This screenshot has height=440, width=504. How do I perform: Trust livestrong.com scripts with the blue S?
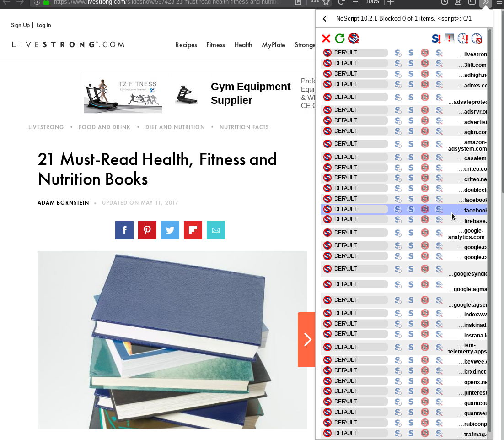(411, 52)
